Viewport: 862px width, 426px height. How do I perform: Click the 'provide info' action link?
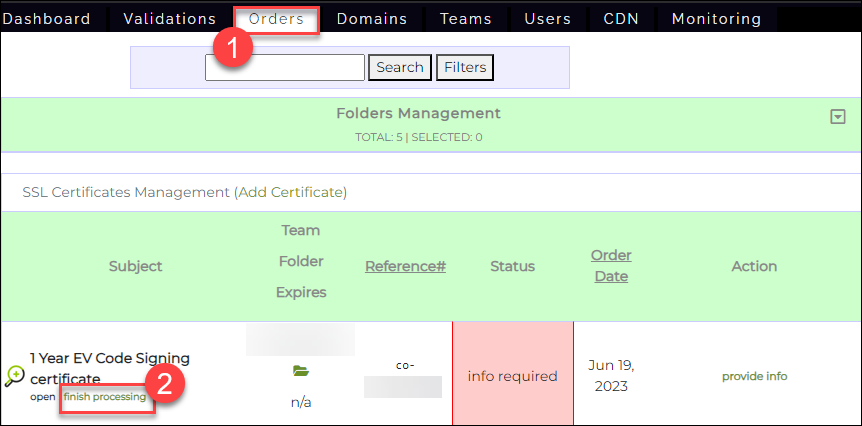[x=754, y=376]
